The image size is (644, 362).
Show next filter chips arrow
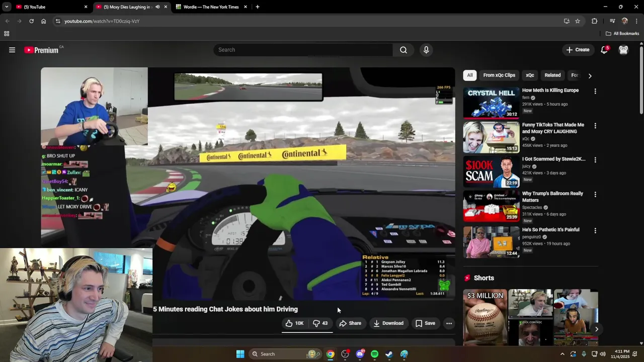[x=590, y=76]
